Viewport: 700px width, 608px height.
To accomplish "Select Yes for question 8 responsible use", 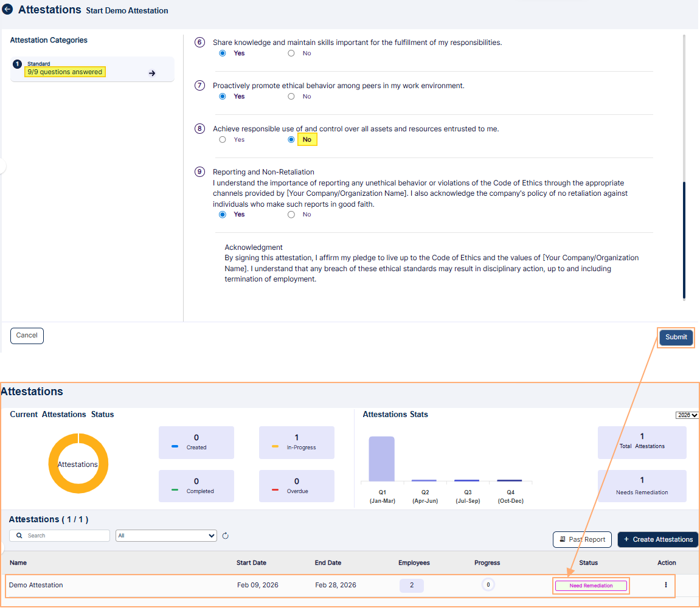I will [223, 140].
